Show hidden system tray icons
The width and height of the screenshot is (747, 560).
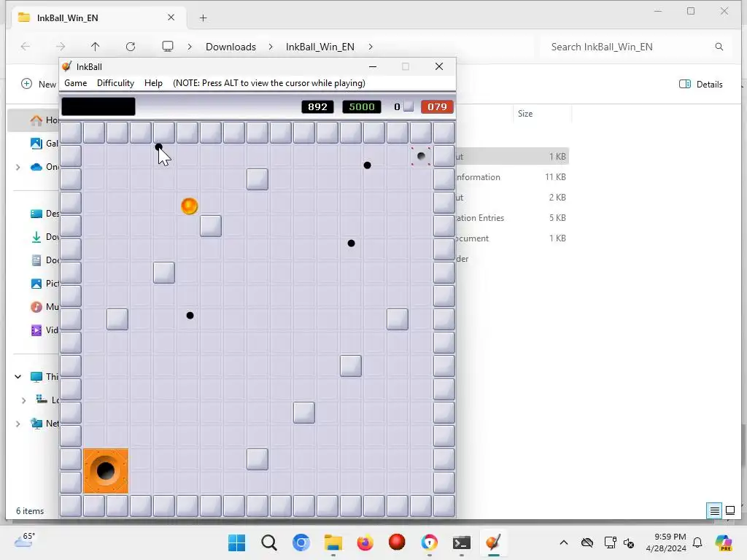coord(564,542)
